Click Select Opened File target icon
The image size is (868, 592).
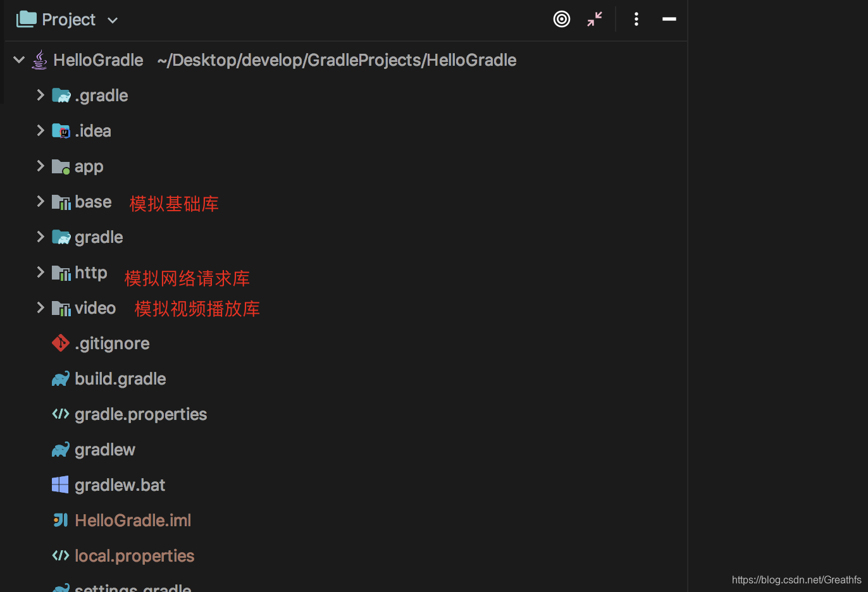(x=562, y=19)
